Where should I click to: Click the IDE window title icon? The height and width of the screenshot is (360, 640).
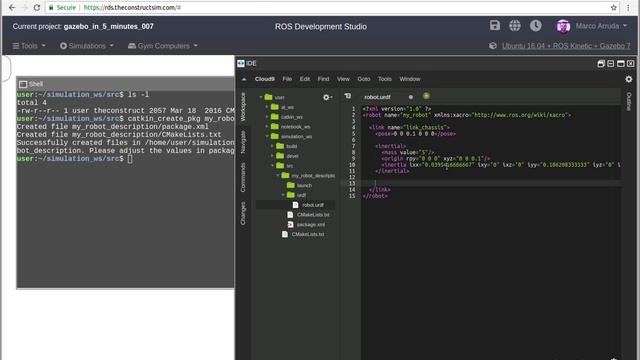coord(241,63)
